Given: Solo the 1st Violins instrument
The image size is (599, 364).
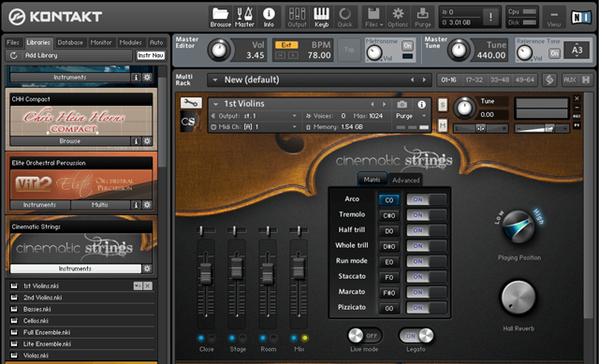Looking at the screenshot, I should (x=443, y=105).
